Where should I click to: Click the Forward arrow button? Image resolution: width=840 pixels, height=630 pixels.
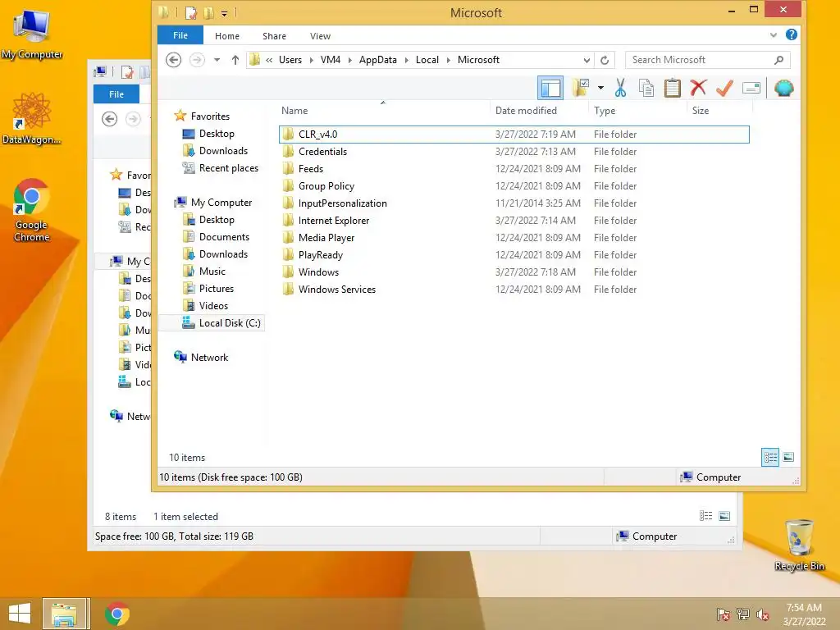[197, 59]
